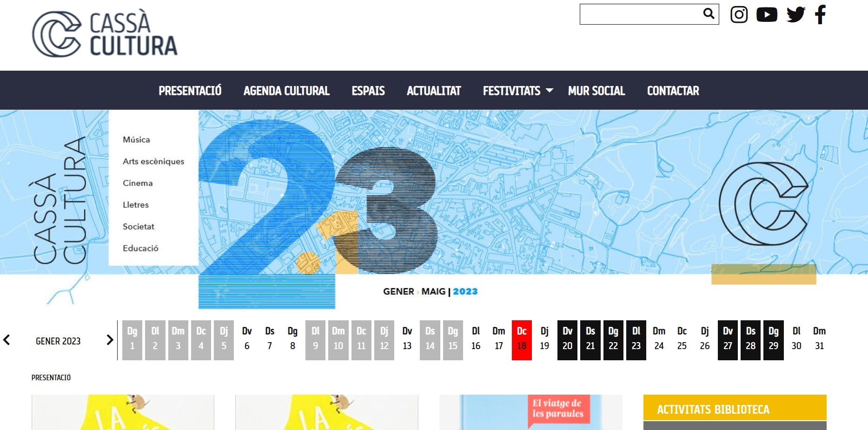Select day Dg 29 in the calendar

point(774,340)
